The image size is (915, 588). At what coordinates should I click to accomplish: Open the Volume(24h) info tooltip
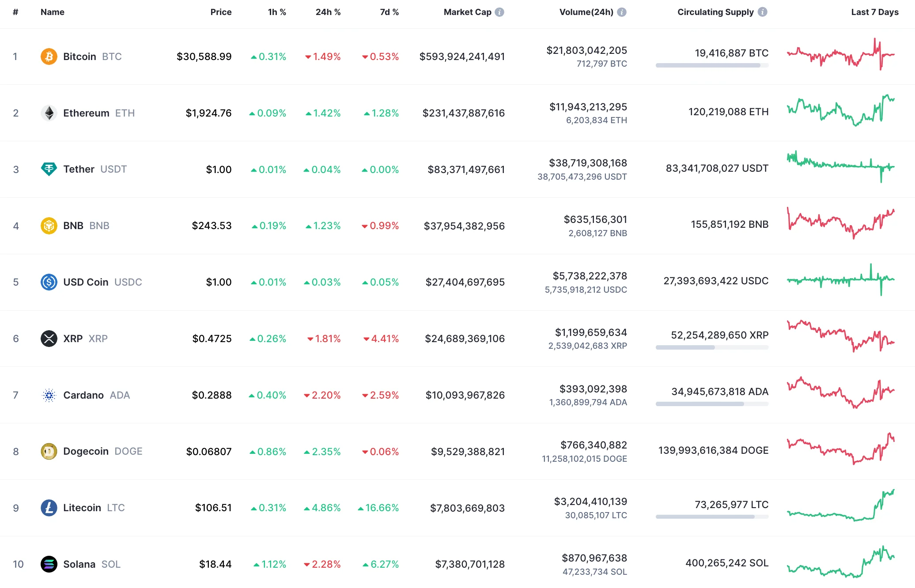point(622,12)
